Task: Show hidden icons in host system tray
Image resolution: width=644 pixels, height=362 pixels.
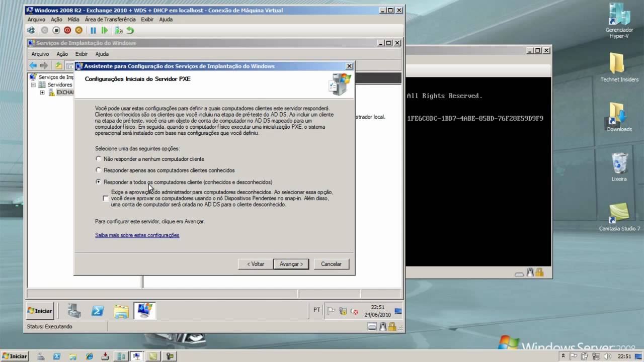Action: (x=563, y=356)
